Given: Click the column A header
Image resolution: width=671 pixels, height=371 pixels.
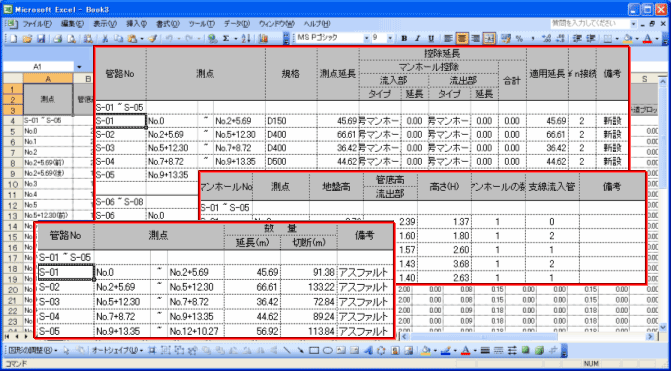Looking at the screenshot, I should [48, 78].
